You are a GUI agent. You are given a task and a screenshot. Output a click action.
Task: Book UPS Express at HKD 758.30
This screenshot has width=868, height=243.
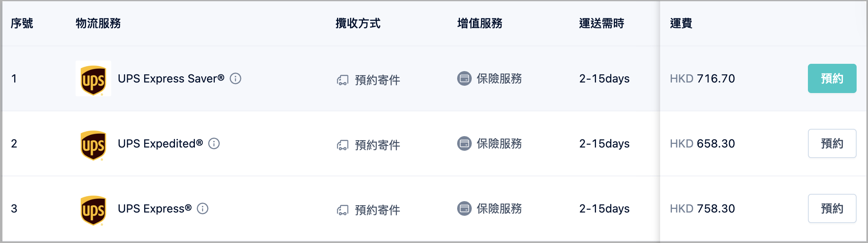click(x=832, y=208)
